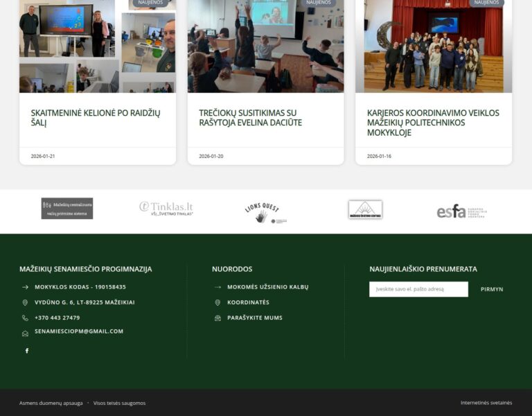Click the mail icon beside Parašykite mums

coord(218,318)
